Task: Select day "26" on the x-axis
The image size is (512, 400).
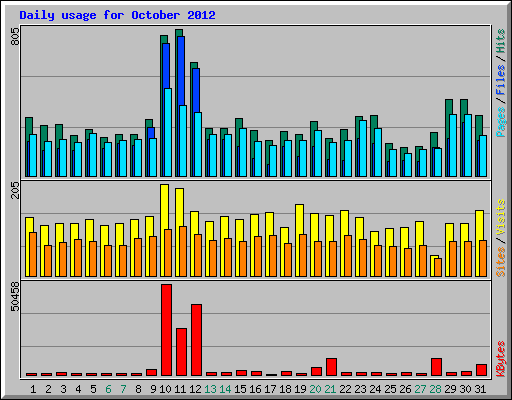Action: coord(405,389)
